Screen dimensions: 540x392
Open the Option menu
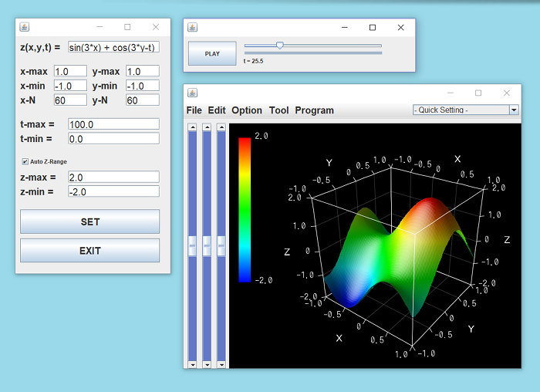(247, 110)
